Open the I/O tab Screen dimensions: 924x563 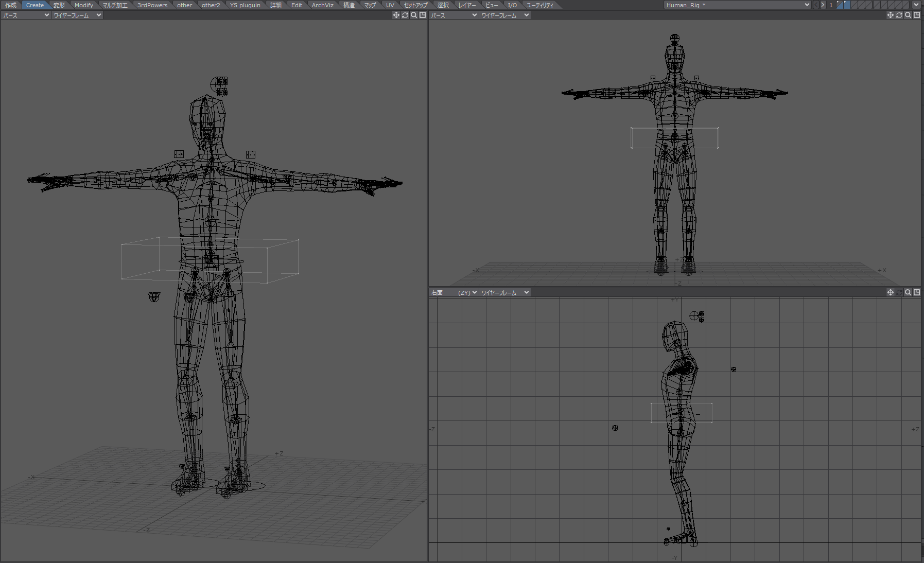[512, 5]
